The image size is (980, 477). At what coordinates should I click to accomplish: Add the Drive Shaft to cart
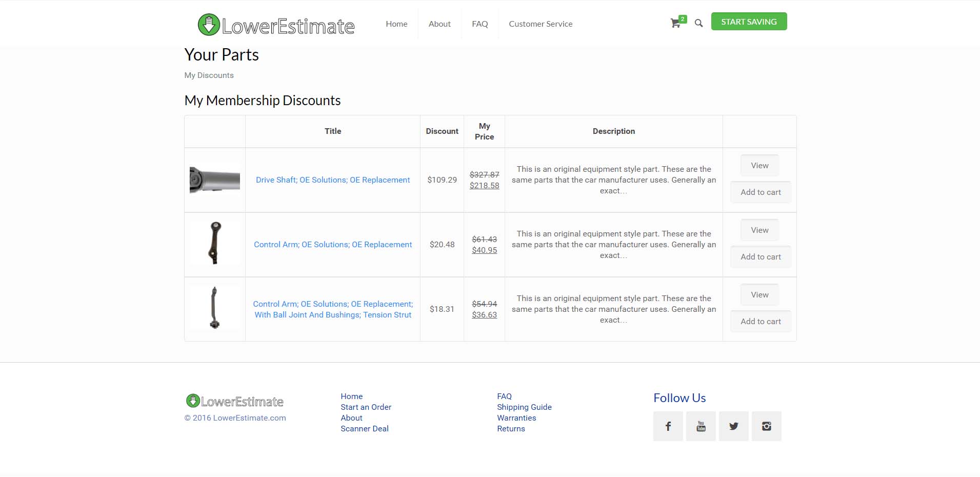point(761,192)
